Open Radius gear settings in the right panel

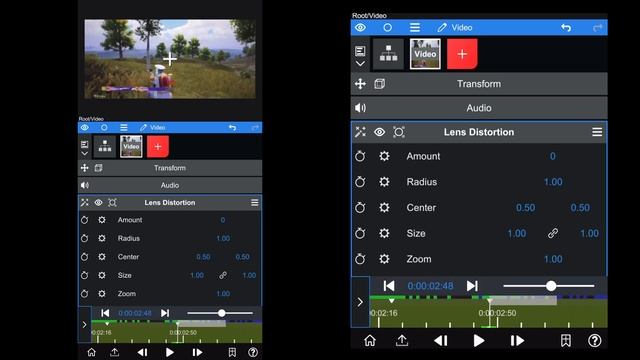click(384, 182)
